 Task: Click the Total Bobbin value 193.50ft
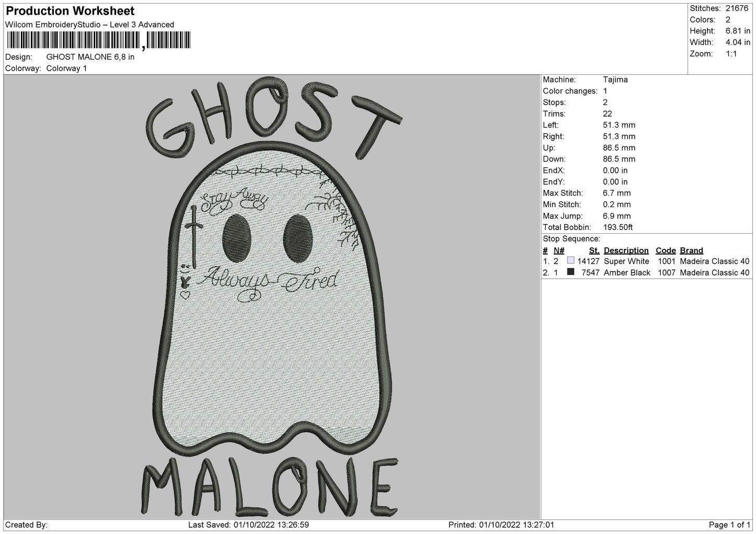(x=618, y=228)
